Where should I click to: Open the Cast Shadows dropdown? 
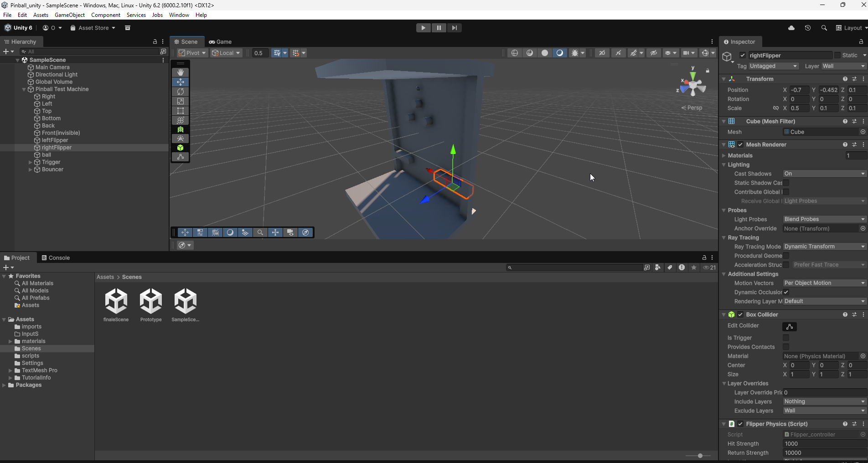point(823,174)
